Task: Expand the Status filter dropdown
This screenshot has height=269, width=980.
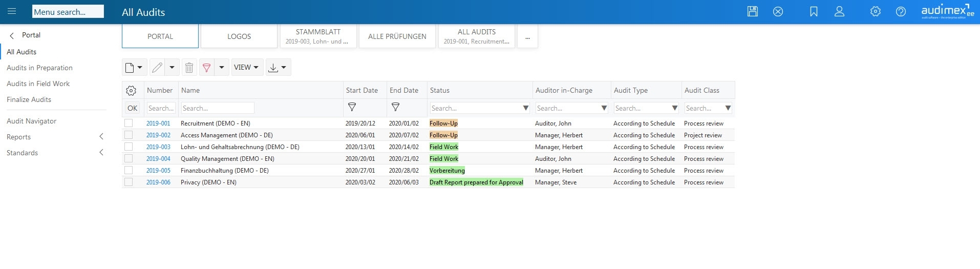Action: 525,108
